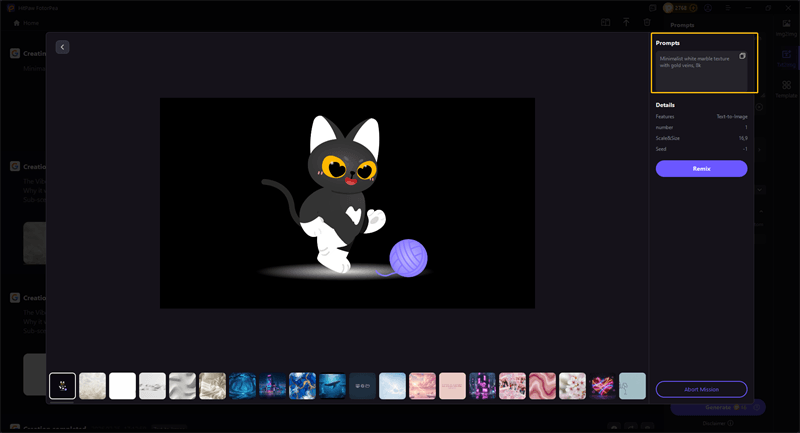Open the light blue sky thumbnail
This screenshot has height=433, width=800.
click(x=392, y=386)
